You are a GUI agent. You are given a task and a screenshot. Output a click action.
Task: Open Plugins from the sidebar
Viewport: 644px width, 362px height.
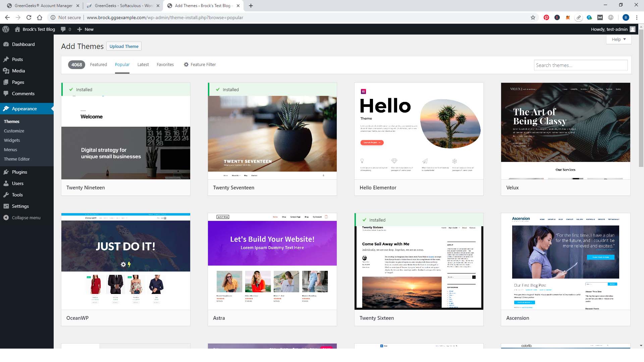pyautogui.click(x=19, y=172)
